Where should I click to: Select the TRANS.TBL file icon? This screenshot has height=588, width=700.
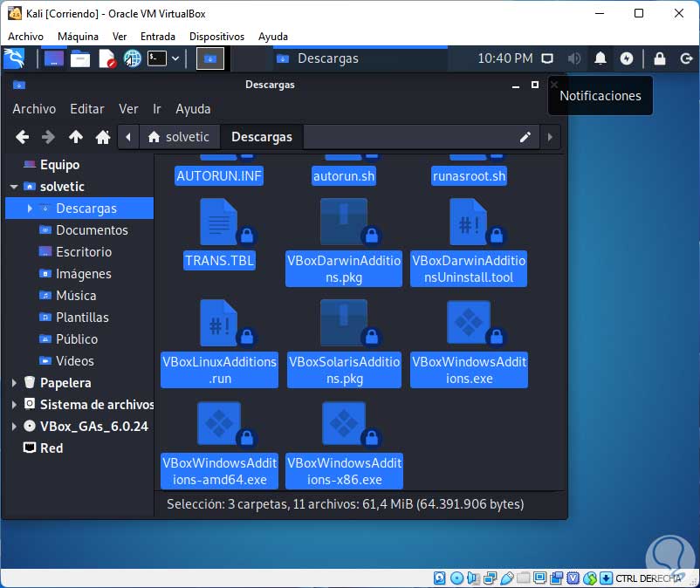[219, 222]
